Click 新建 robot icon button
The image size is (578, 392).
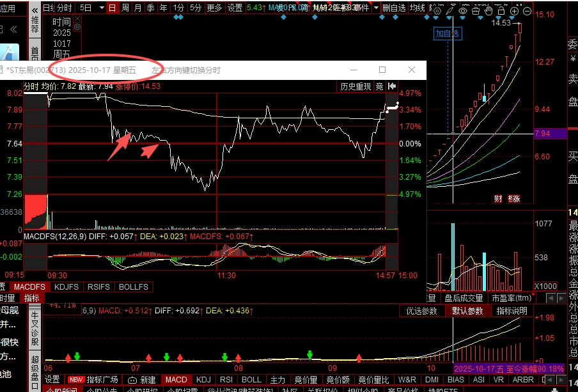point(141,379)
